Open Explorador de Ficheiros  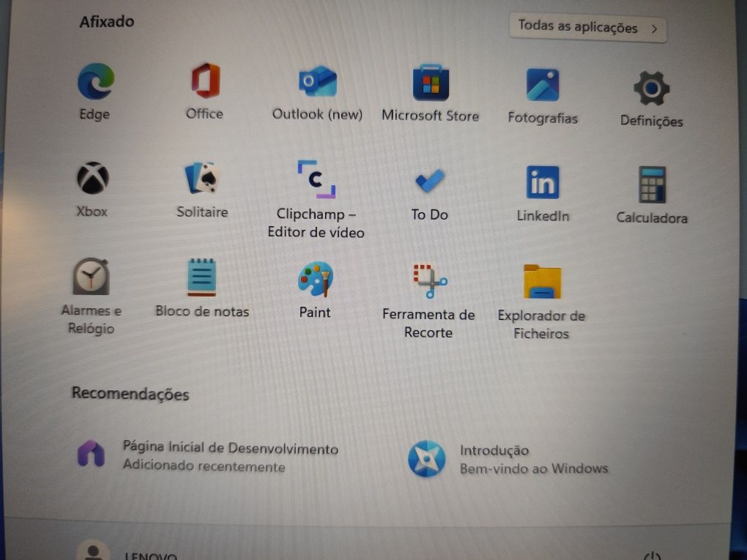(542, 282)
